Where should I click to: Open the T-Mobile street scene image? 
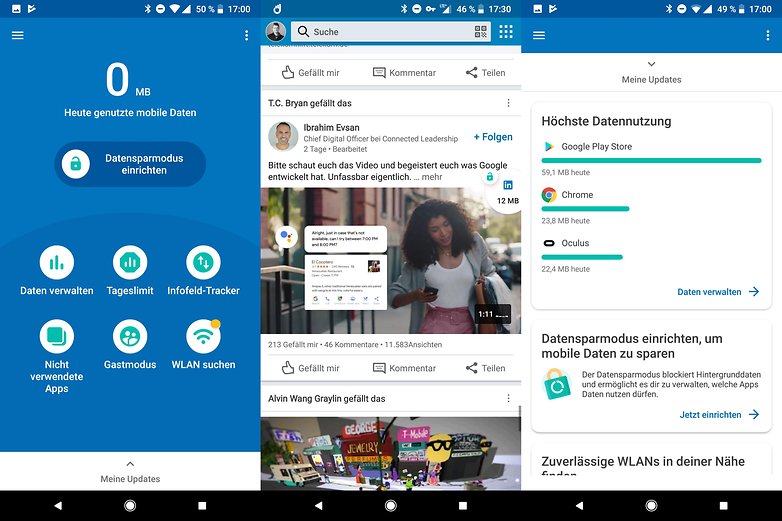[x=391, y=454]
